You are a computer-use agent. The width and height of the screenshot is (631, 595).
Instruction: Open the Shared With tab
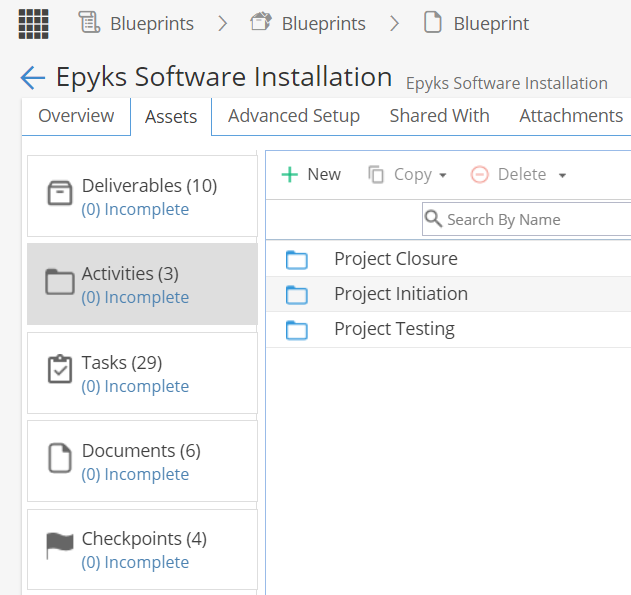tap(439, 116)
